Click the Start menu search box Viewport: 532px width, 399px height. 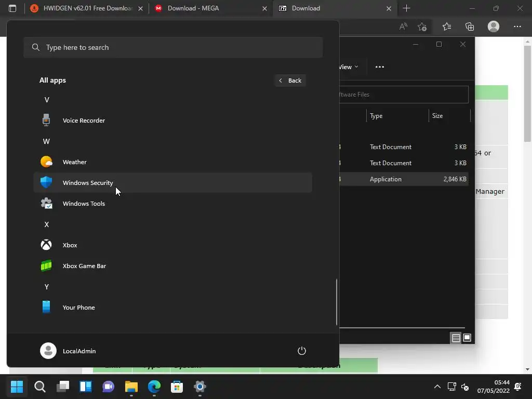[x=173, y=47]
